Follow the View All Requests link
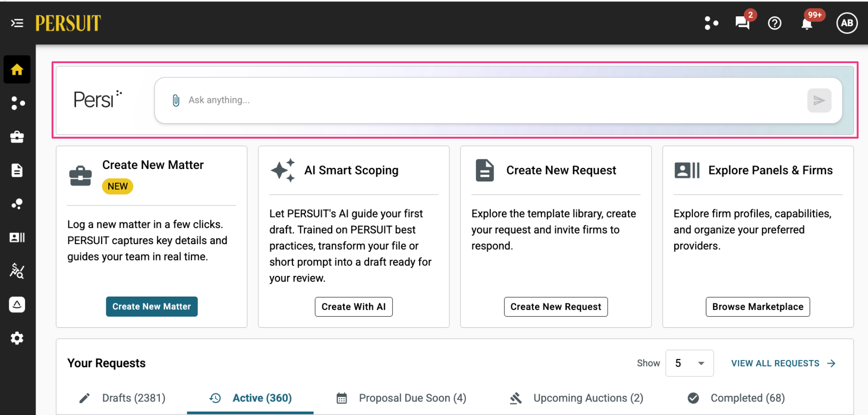 coord(783,363)
